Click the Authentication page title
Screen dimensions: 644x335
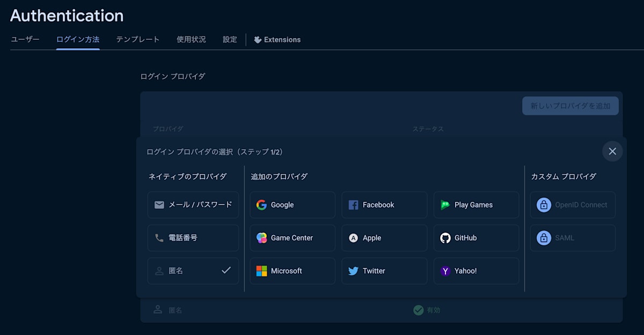(x=67, y=16)
